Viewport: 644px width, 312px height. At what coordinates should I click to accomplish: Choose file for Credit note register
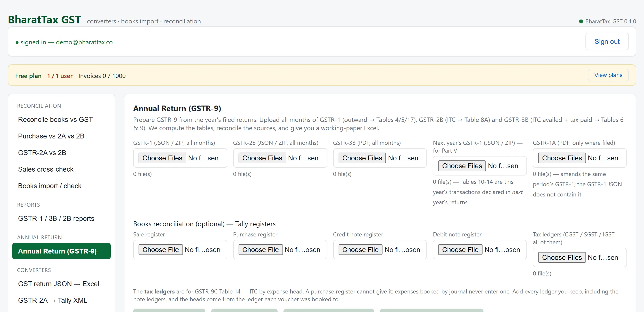(x=360, y=250)
